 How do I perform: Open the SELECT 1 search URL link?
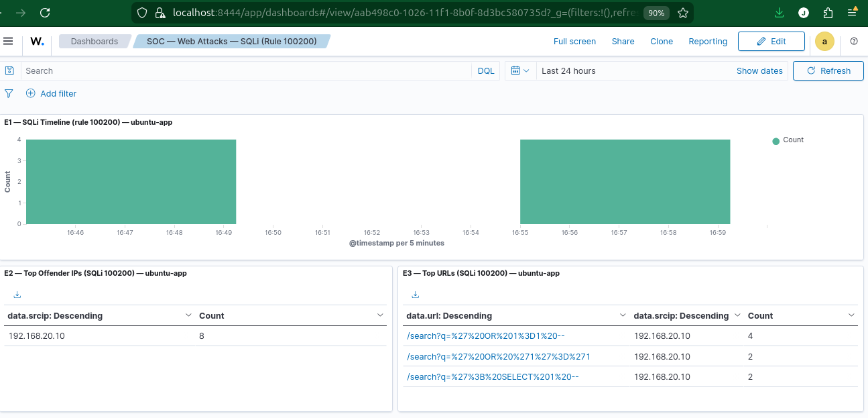[x=493, y=376]
